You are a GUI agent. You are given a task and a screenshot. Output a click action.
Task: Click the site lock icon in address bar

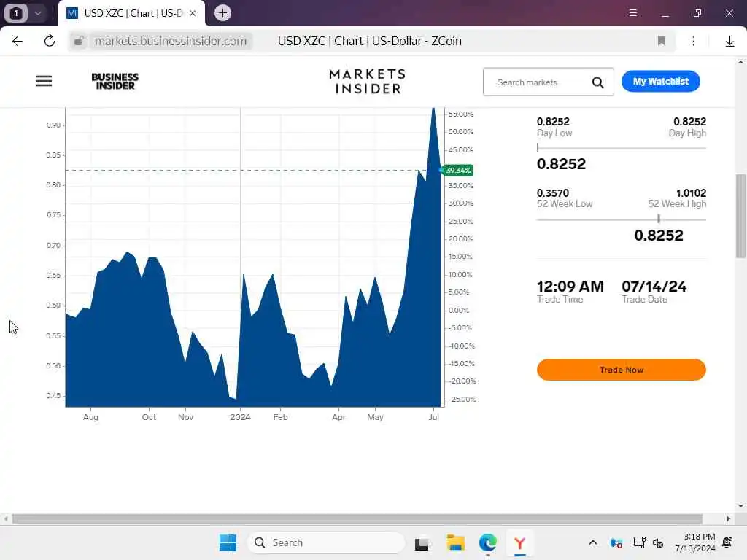(79, 41)
